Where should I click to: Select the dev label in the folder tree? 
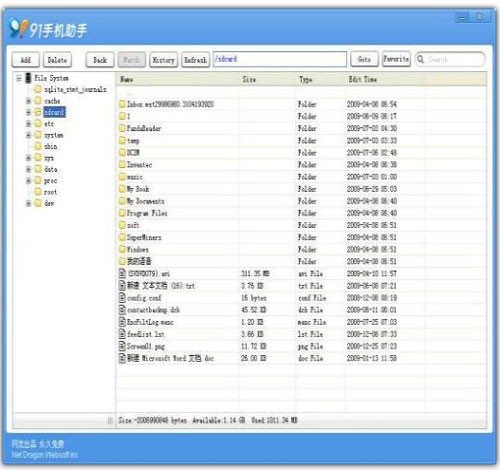pos(49,203)
